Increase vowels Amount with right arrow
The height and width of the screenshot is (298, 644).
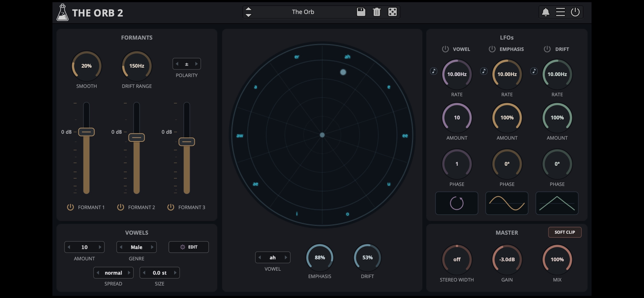click(100, 247)
